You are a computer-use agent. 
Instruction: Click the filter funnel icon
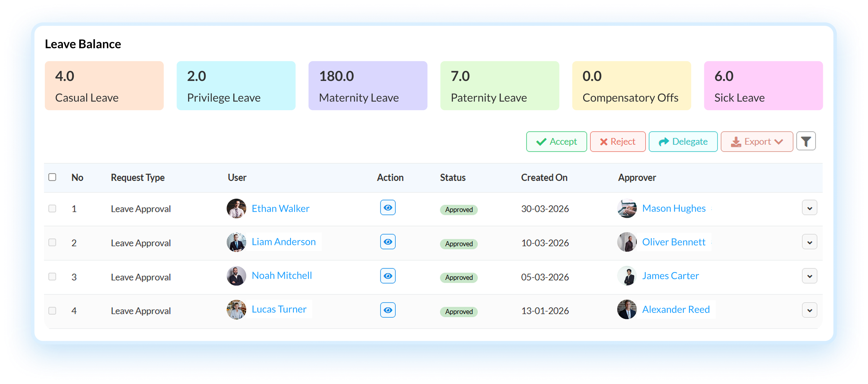point(806,141)
